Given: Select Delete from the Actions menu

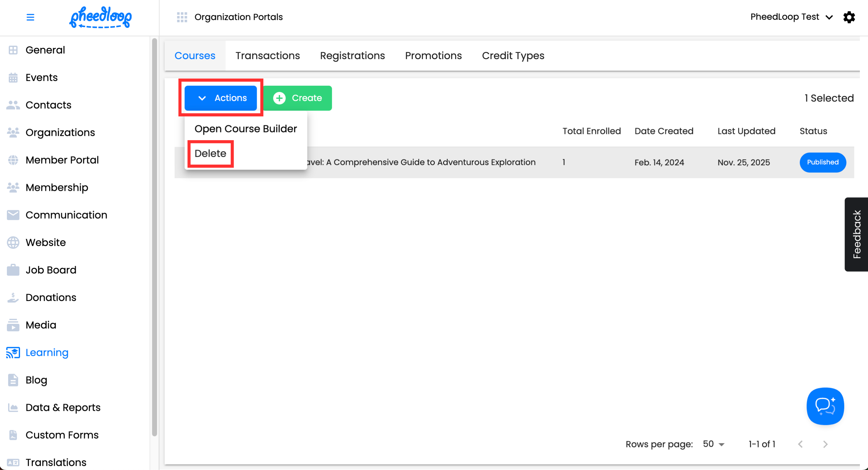Looking at the screenshot, I should (210, 154).
